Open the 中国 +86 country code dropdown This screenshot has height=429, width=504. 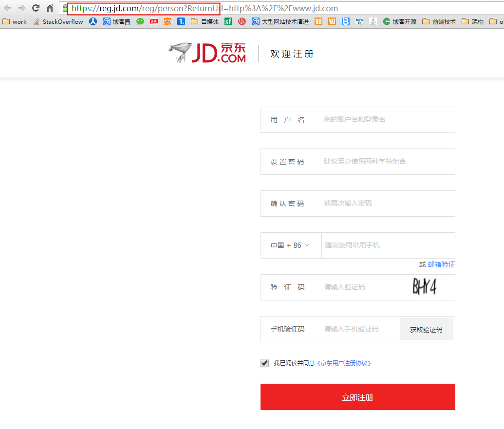[291, 245]
